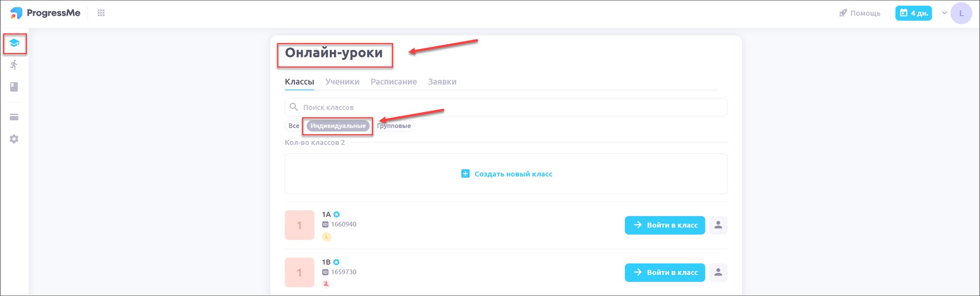Open the 1A class thumbnail
980x296 pixels.
pyautogui.click(x=300, y=225)
